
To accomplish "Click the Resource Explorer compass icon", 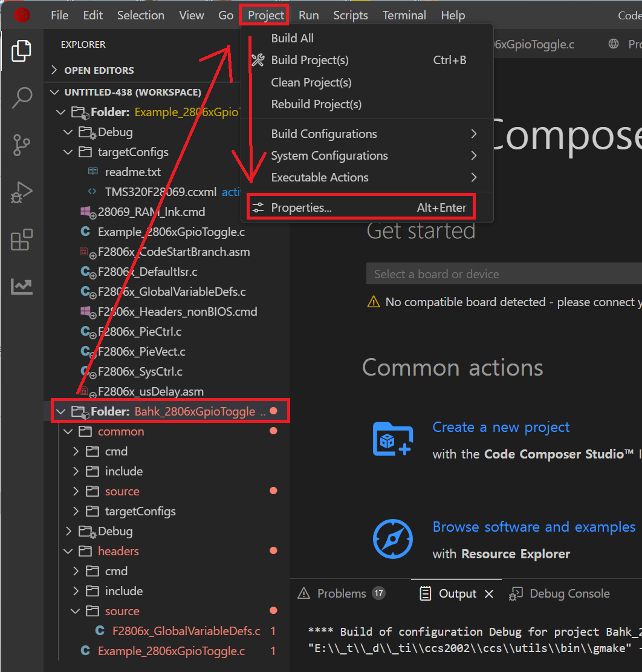I will (393, 539).
